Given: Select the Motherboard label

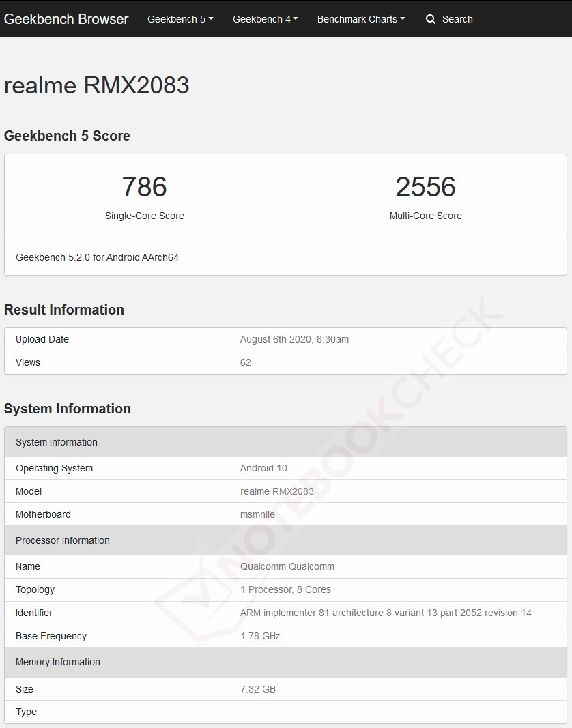Looking at the screenshot, I should (x=43, y=514).
